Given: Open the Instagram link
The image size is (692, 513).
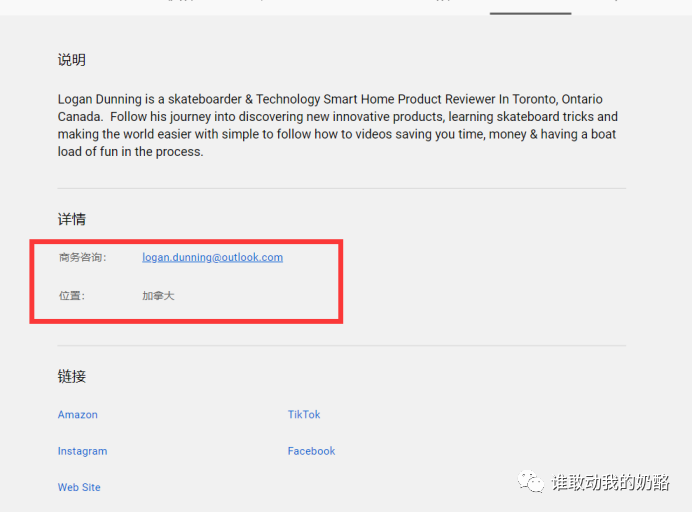Looking at the screenshot, I should pos(83,451).
